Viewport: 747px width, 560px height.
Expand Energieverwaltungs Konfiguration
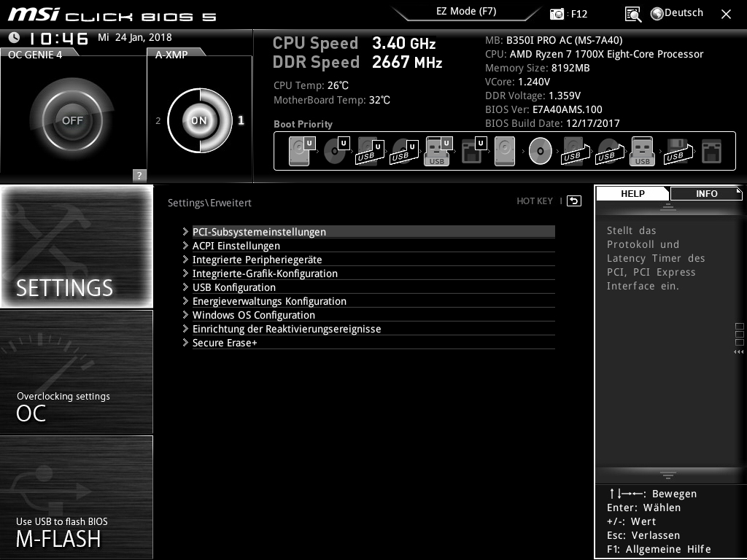(368, 301)
